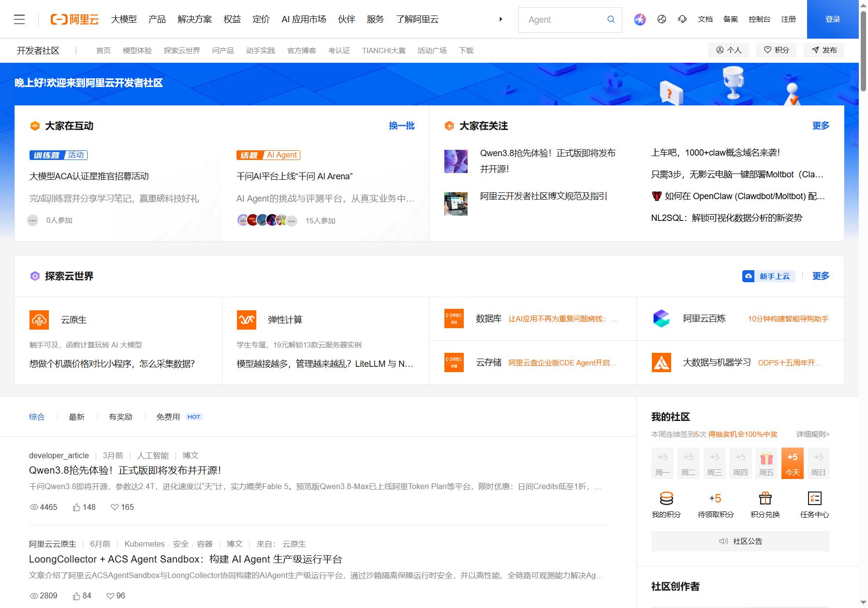Click the Alibaba Cloud logo
868x608 pixels.
74,19
